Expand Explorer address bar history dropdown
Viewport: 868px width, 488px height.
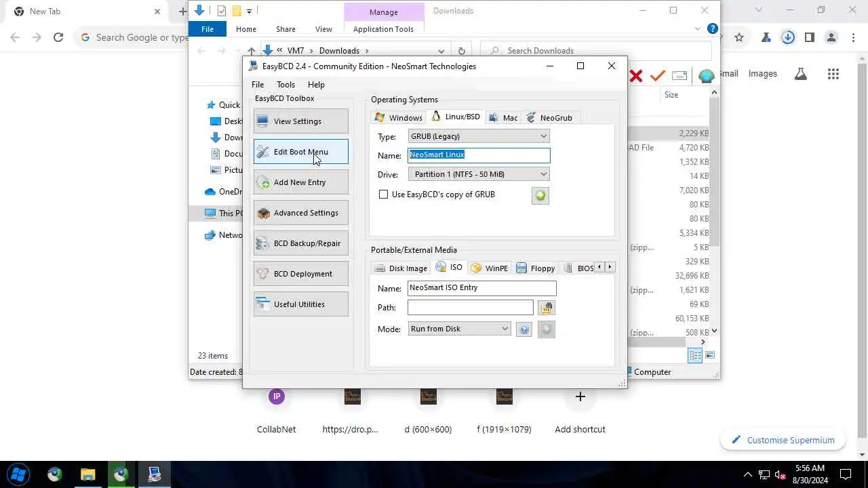tap(441, 51)
